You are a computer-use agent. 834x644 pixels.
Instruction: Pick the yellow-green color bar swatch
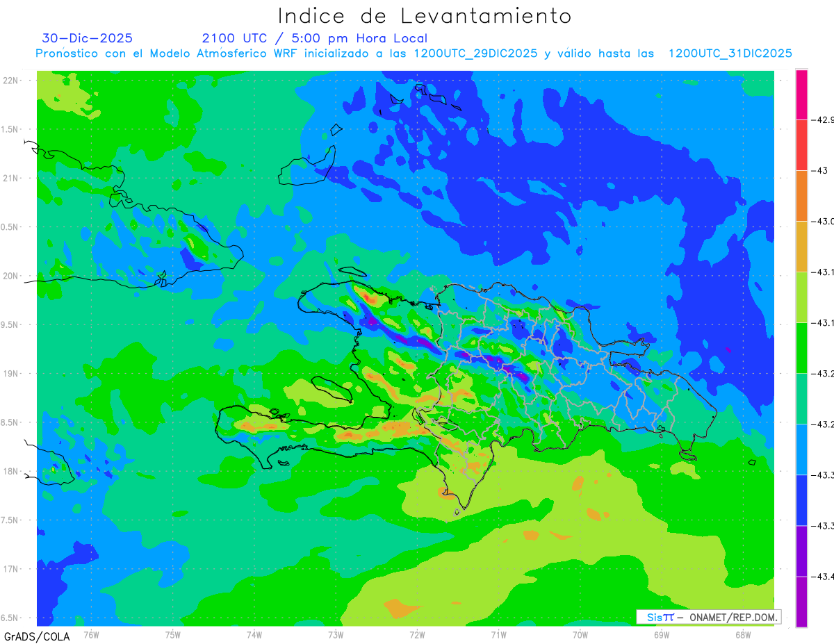(801, 297)
